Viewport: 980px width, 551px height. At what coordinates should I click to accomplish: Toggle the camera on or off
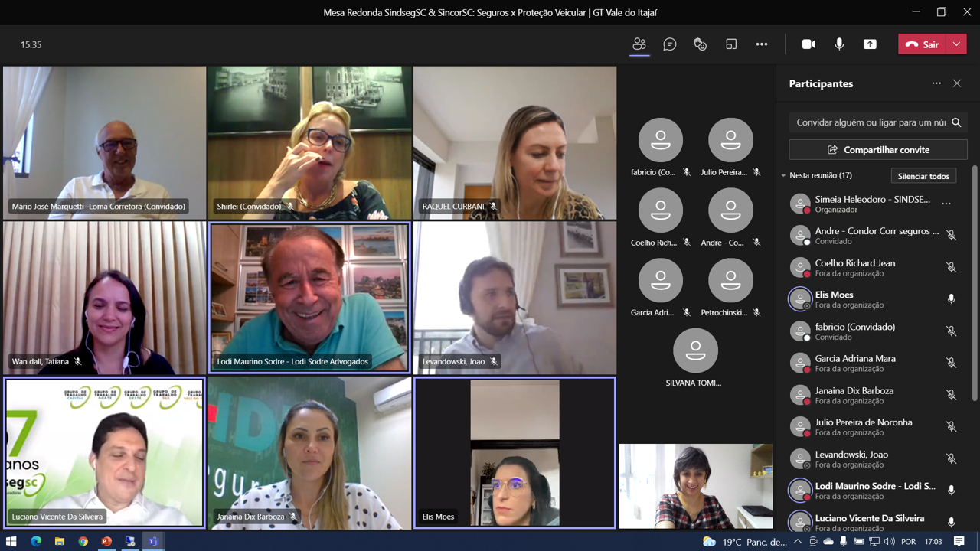[x=808, y=44]
